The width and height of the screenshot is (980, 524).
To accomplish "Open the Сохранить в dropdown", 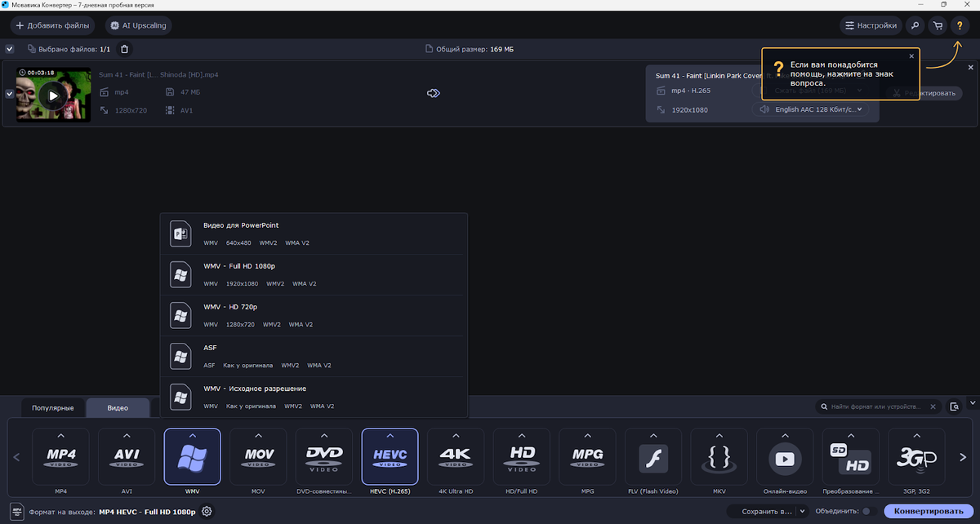I will point(766,511).
